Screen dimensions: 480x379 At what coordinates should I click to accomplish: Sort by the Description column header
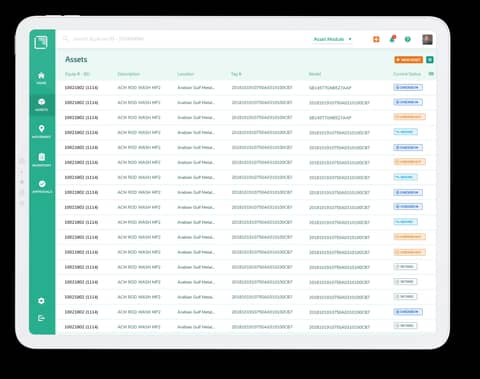coord(128,74)
